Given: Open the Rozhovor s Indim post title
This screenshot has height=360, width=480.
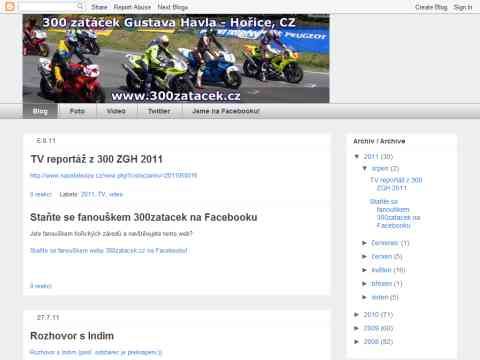Looking at the screenshot, I should [x=72, y=336].
